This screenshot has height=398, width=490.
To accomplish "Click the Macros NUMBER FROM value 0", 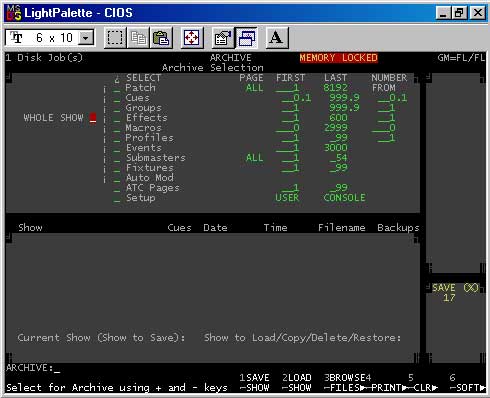I will [x=384, y=128].
